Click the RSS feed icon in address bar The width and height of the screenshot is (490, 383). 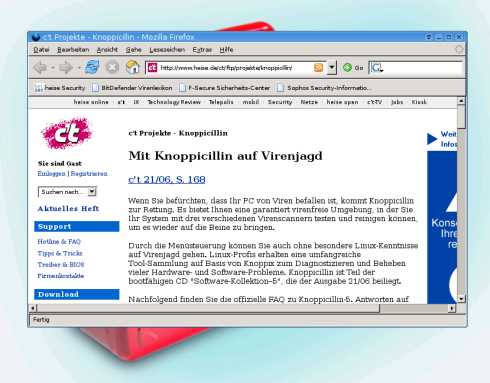318,68
